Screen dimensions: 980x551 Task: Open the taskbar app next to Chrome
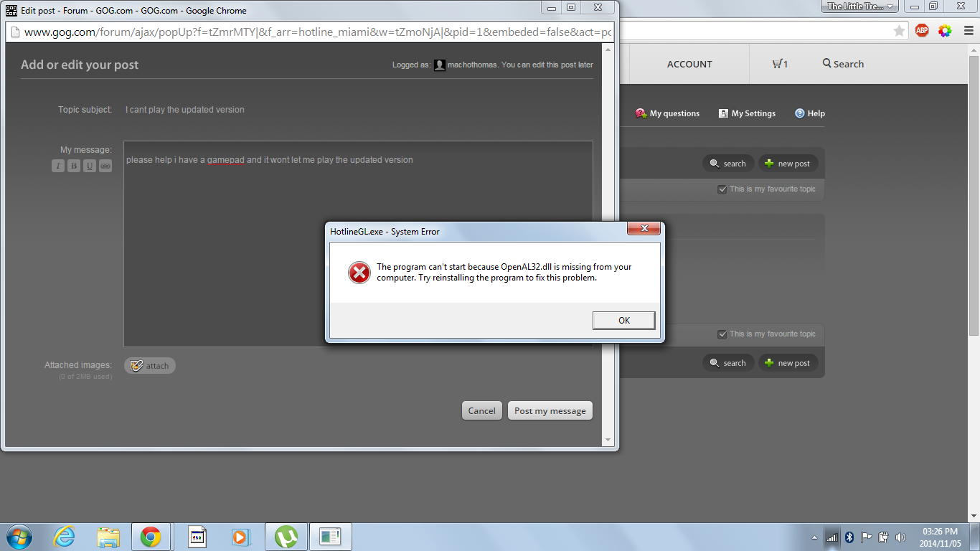pyautogui.click(x=197, y=537)
